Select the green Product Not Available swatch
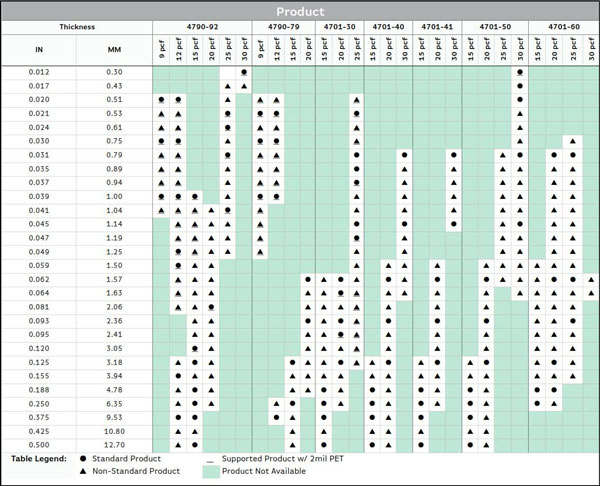600x486 pixels. [x=211, y=471]
